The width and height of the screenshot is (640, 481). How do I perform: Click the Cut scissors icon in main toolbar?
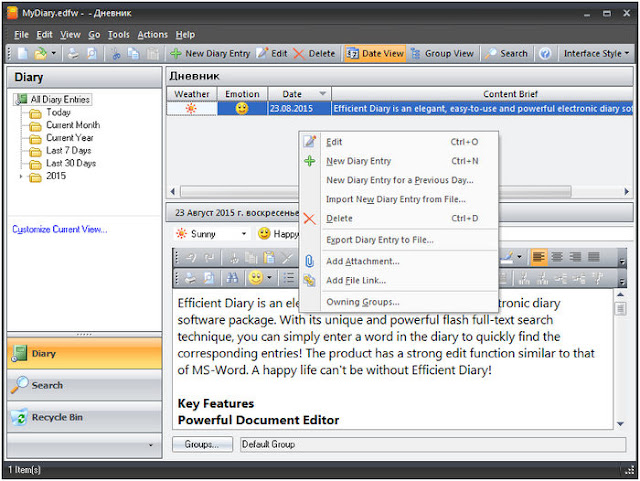(x=116, y=53)
